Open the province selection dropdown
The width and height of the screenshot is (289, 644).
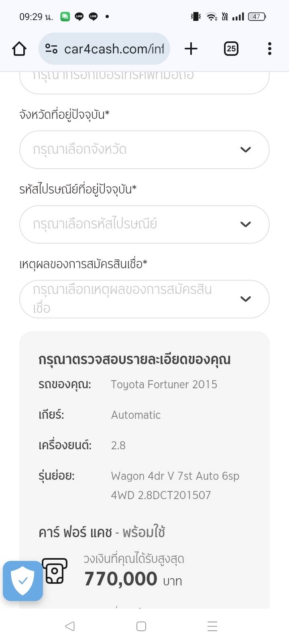coord(132,150)
